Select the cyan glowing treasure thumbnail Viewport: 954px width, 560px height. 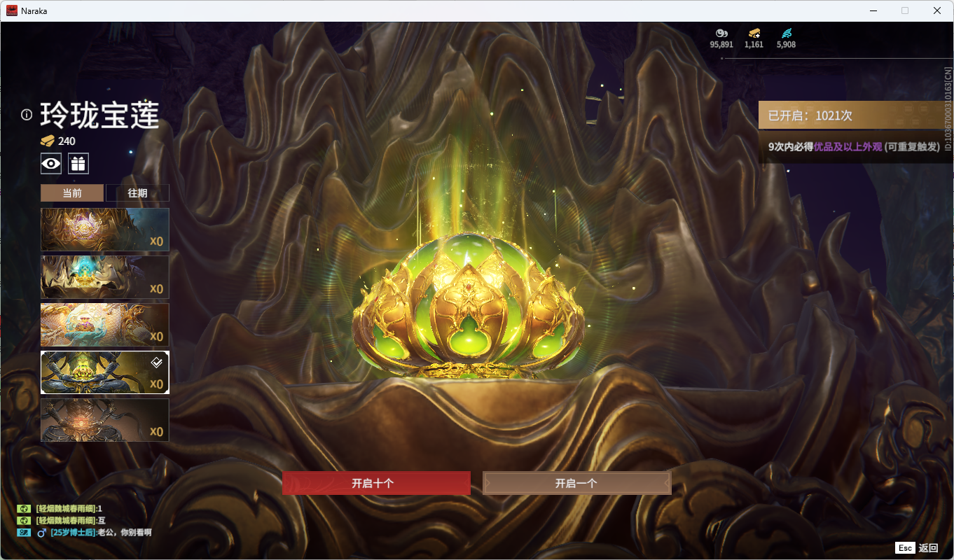point(105,277)
